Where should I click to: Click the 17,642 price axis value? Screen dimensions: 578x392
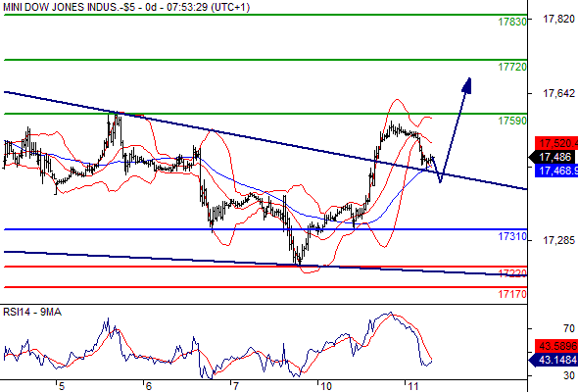[558, 93]
